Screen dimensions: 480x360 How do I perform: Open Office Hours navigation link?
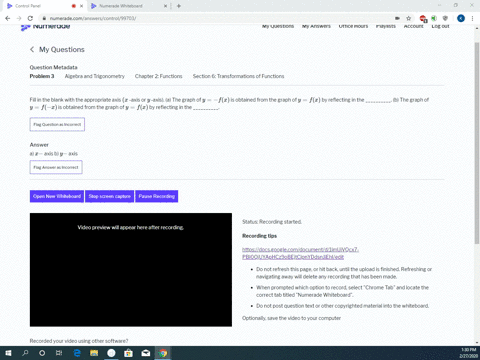[353, 26]
